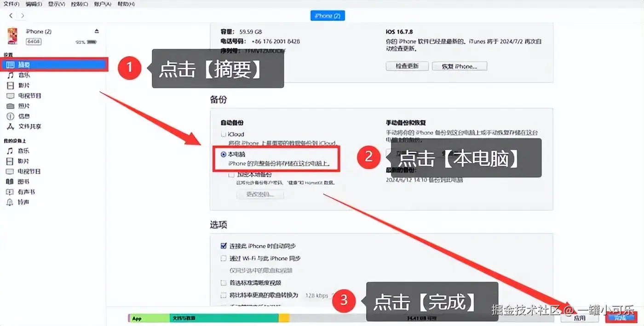Click the battery indicator next to 93%
Screen dimensions: 644x326
coord(92,41)
